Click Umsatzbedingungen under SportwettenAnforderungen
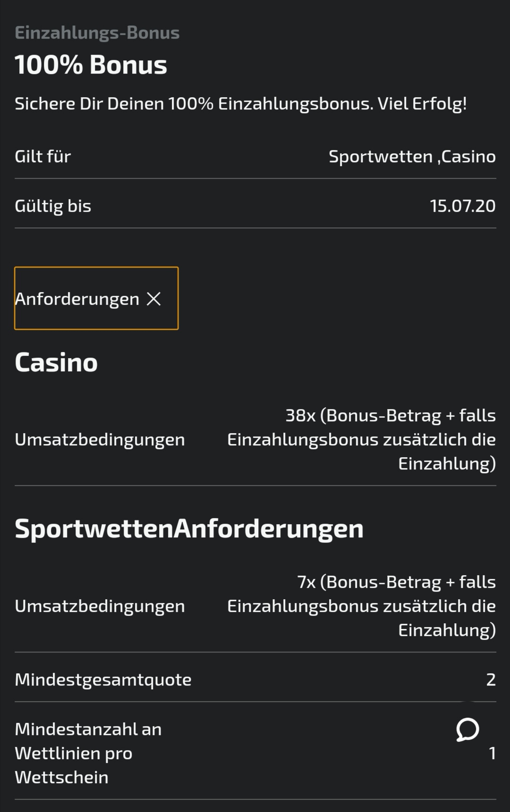This screenshot has width=510, height=812. pos(100,606)
